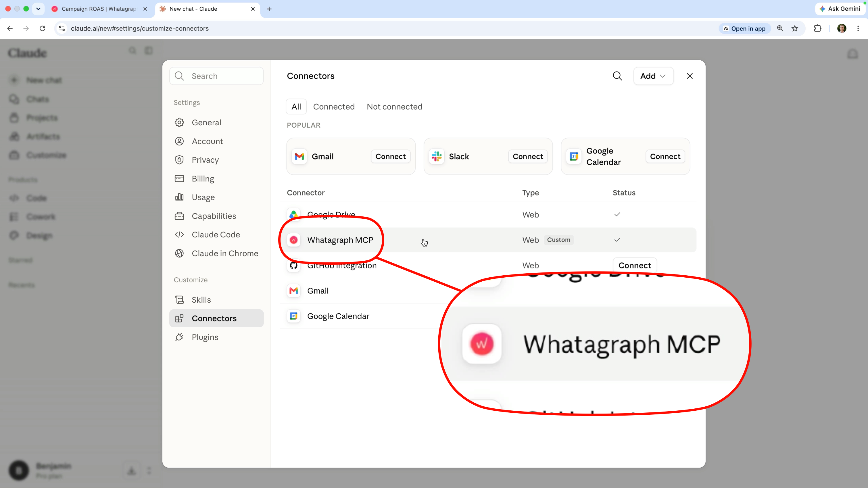Click Open in app button

coord(745,29)
